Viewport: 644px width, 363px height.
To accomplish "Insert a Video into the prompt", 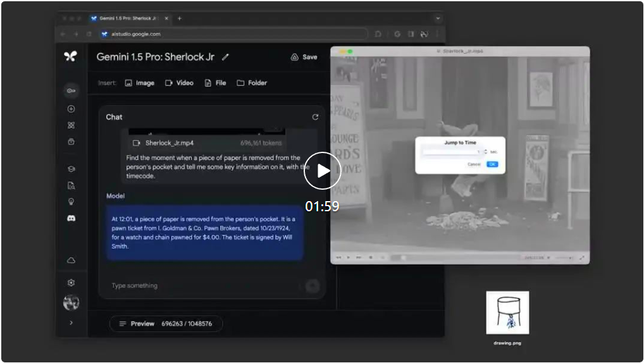I will (x=179, y=83).
